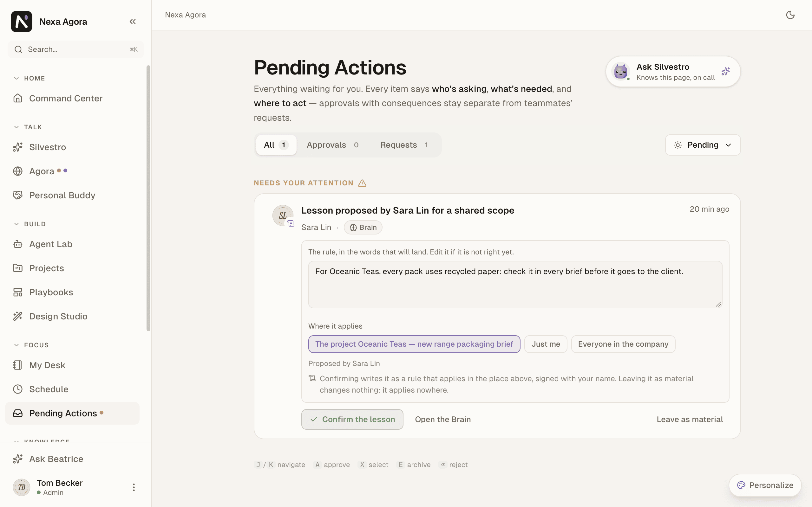Image resolution: width=812 pixels, height=507 pixels.
Task: Switch to the Requests tab
Action: (404, 145)
